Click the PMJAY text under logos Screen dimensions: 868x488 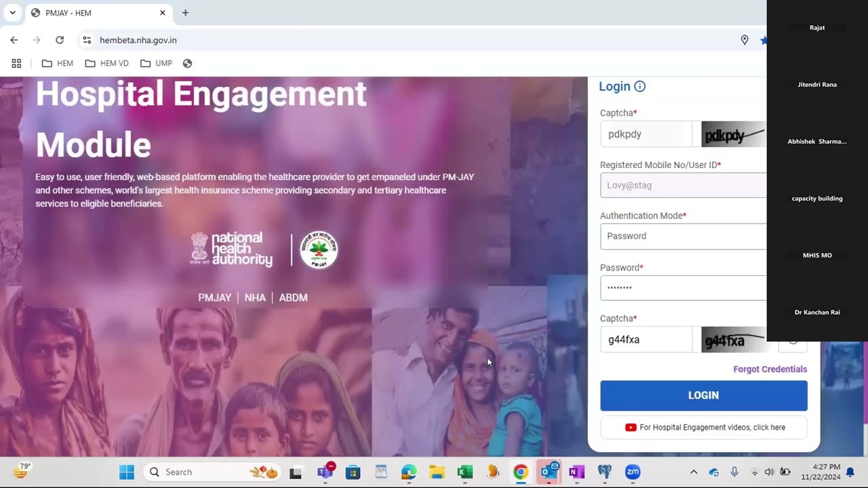coord(214,298)
